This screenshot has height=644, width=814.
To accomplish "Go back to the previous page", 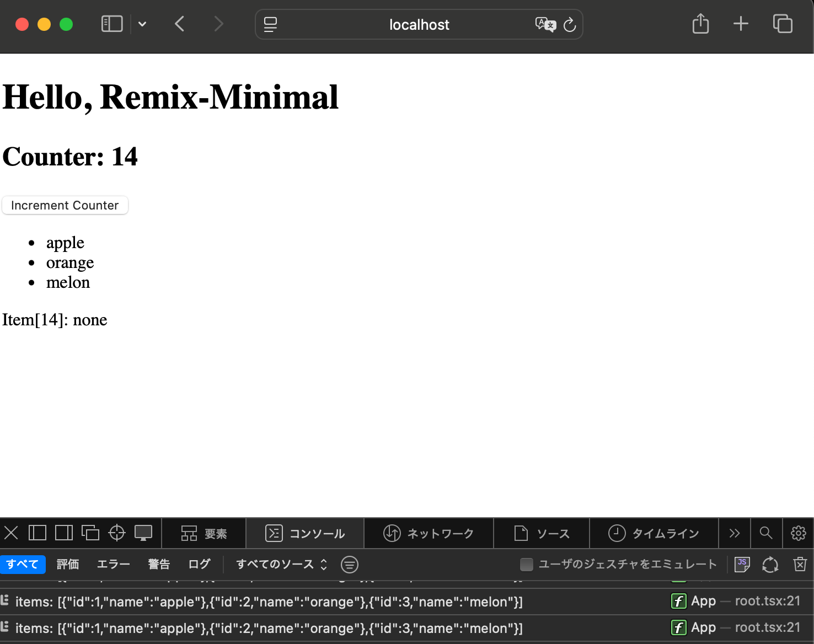I will pos(179,24).
